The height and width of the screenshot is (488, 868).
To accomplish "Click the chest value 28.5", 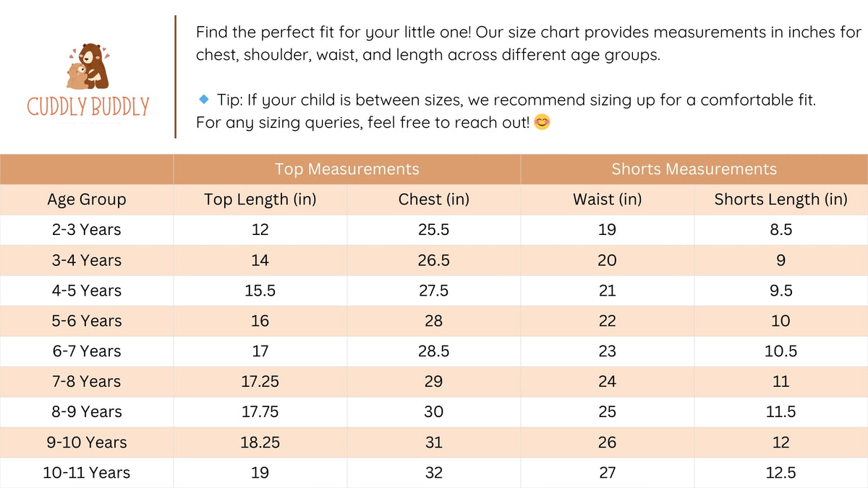I will [434, 351].
